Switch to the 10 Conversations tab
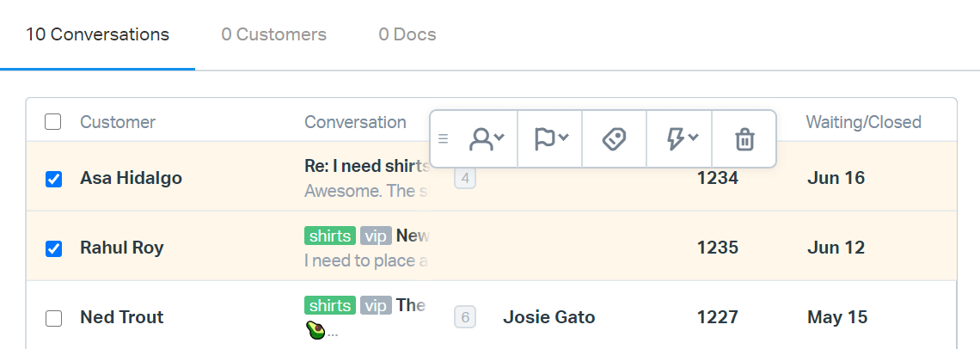980x349 pixels. point(97,35)
